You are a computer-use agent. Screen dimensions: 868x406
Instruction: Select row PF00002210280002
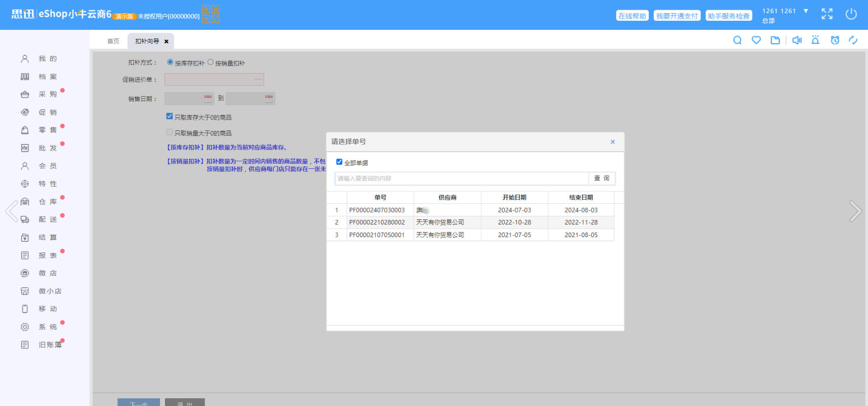click(470, 222)
